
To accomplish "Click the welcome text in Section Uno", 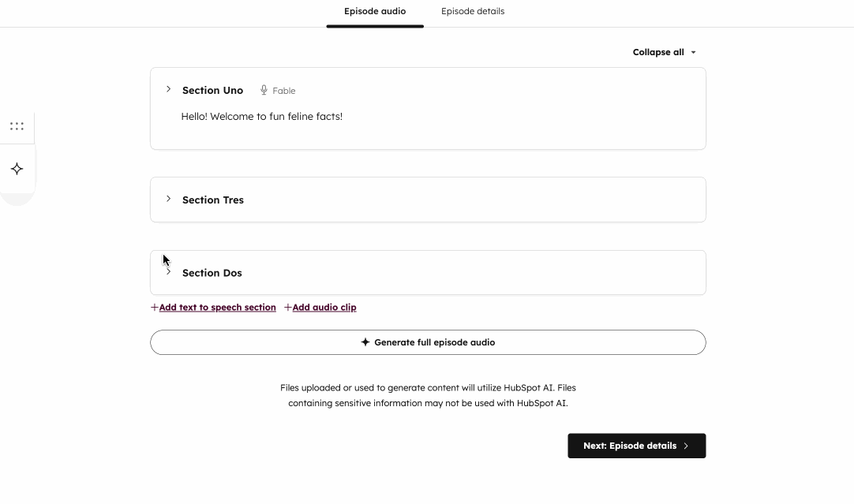I will coord(262,117).
